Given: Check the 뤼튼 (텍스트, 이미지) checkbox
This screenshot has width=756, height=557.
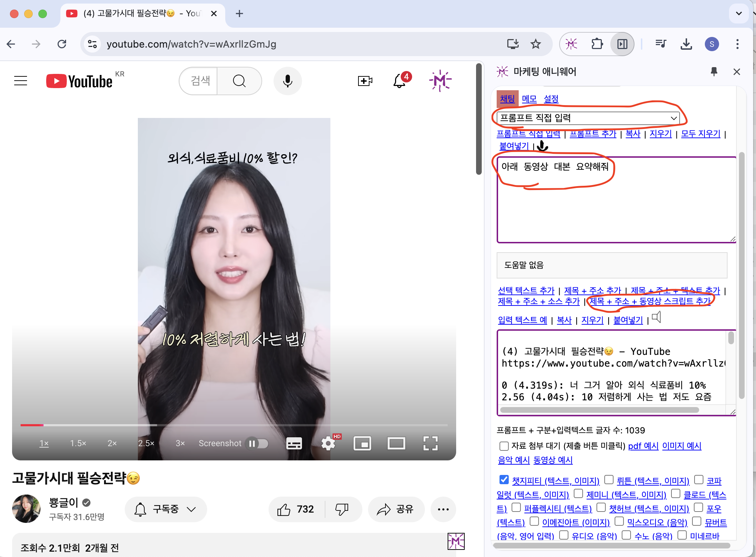Looking at the screenshot, I should tap(609, 480).
